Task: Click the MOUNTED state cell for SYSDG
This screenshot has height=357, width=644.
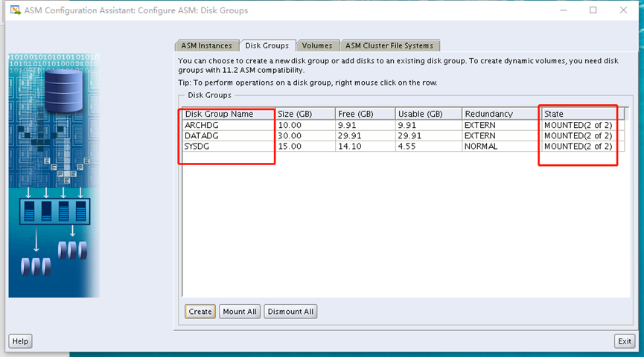Action: pyautogui.click(x=583, y=147)
